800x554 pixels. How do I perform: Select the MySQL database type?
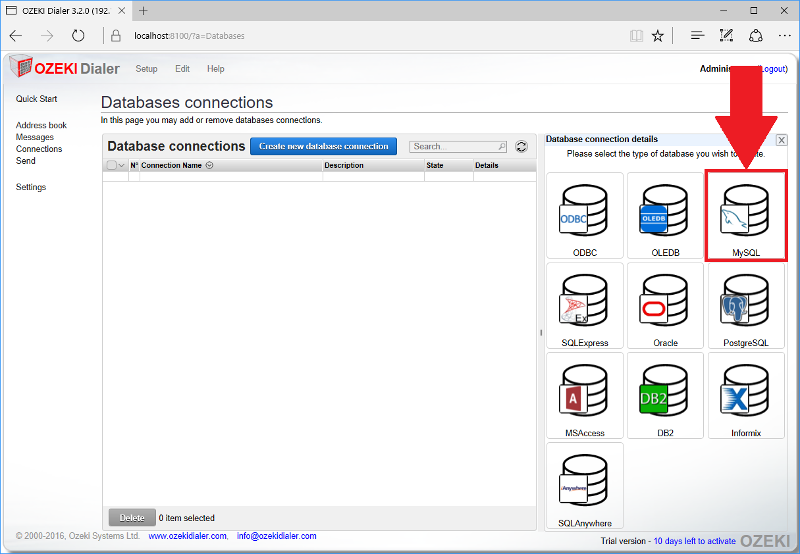[746, 215]
